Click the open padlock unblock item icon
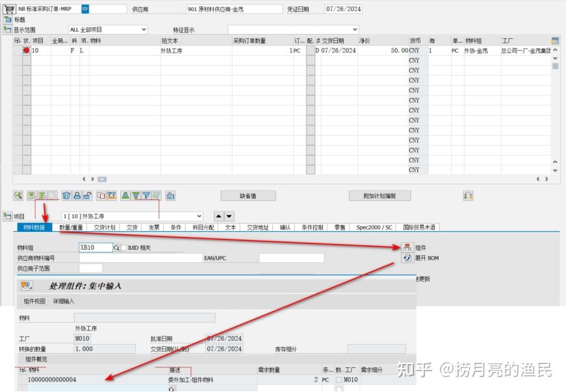This screenshot has height=392, width=566. tap(87, 195)
